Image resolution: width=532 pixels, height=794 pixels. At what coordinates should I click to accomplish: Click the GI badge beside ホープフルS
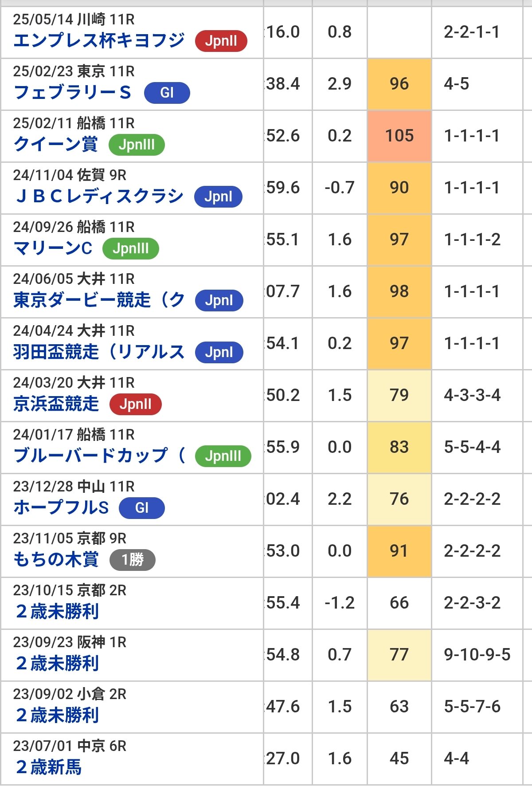pyautogui.click(x=142, y=508)
